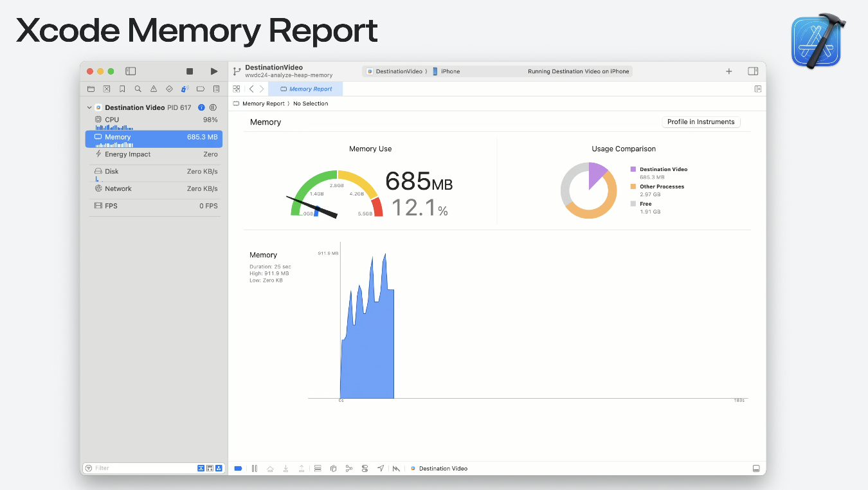Select the Memory Report tab

(306, 89)
